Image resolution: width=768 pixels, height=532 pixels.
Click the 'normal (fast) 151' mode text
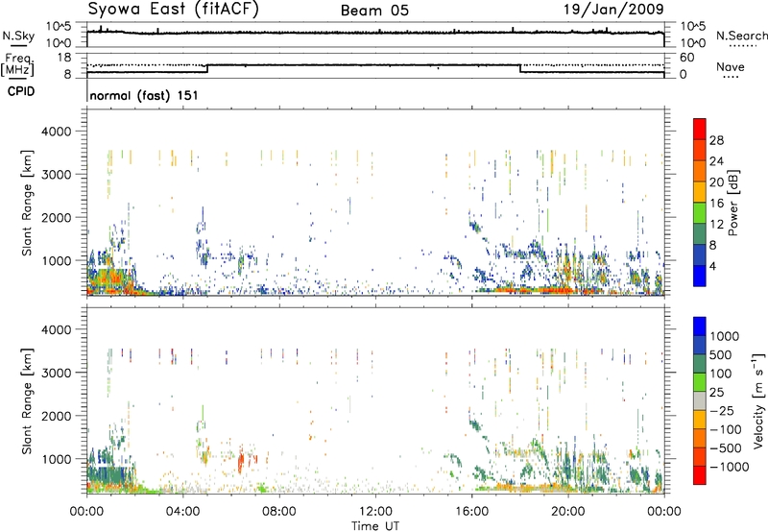pyautogui.click(x=144, y=95)
